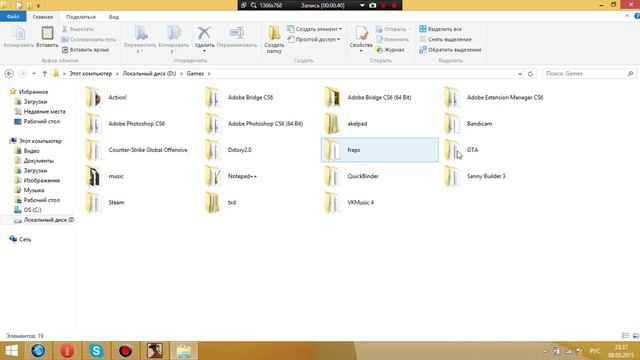Switch to the Поделиться ribbon tab
Viewport: 640px width, 360px height.
point(81,17)
